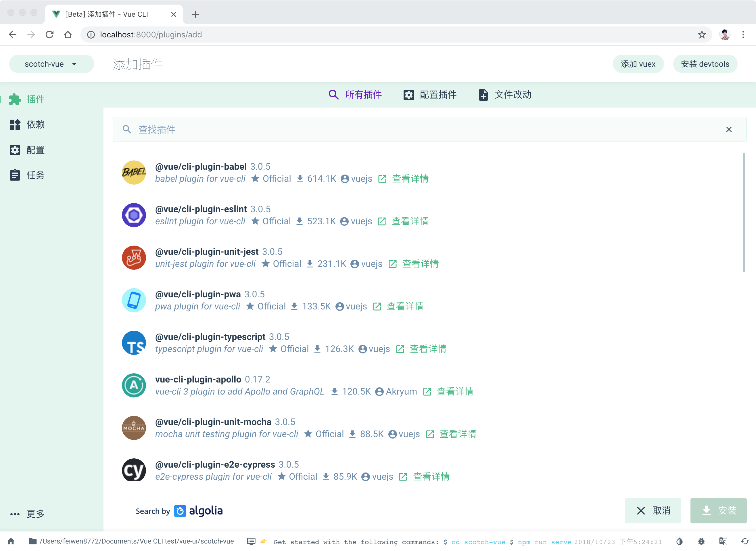Select the cli-plugin-unit-mocha logo

tap(134, 428)
